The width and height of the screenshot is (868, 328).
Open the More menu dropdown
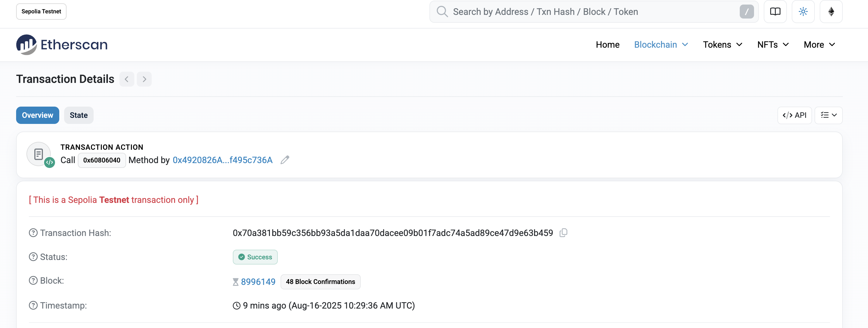(x=819, y=44)
